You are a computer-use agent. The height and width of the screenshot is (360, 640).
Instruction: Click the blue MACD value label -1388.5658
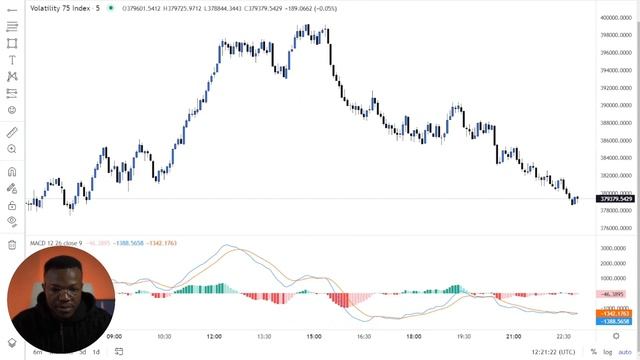click(x=614, y=321)
